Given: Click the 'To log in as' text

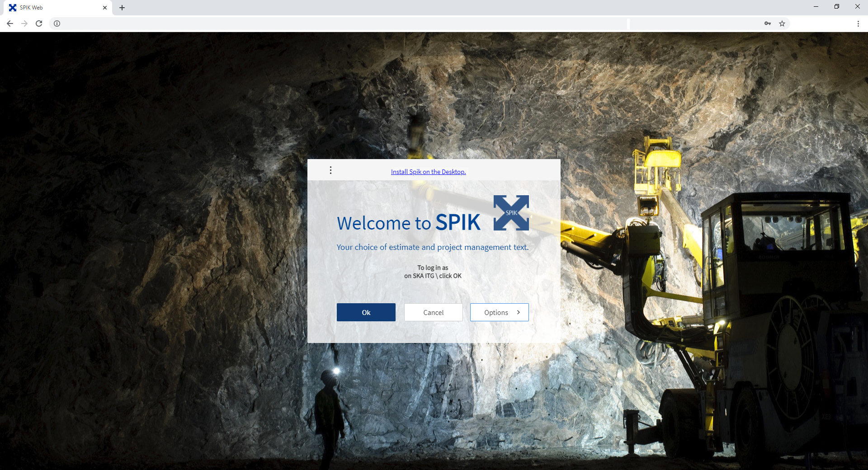Looking at the screenshot, I should pos(433,268).
